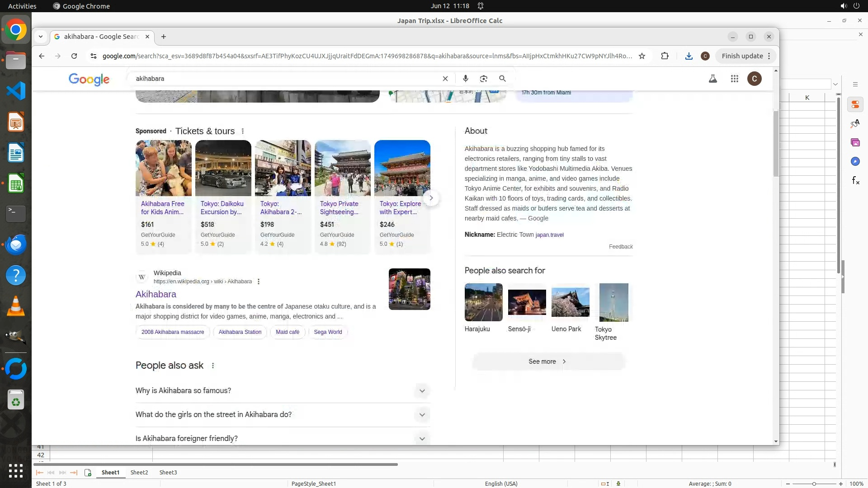Open Chrome downloads icon
Screen dimensions: 868x488
689,56
